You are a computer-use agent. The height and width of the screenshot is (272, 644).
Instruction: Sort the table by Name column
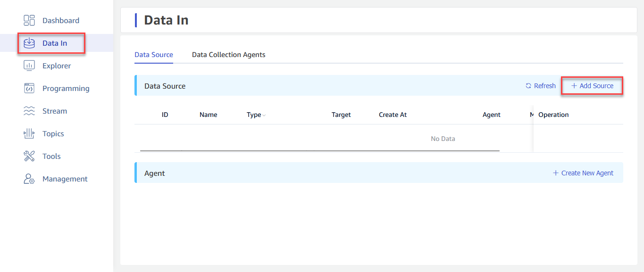coord(208,115)
